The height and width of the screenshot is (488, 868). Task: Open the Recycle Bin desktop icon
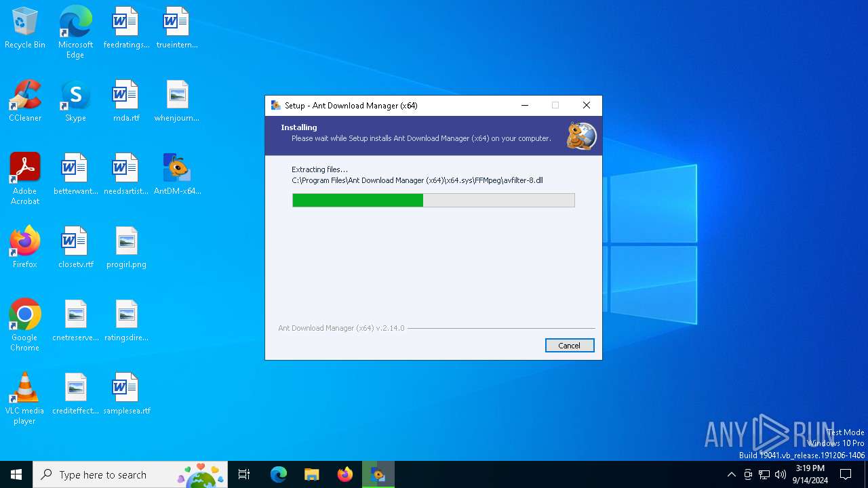(25, 28)
